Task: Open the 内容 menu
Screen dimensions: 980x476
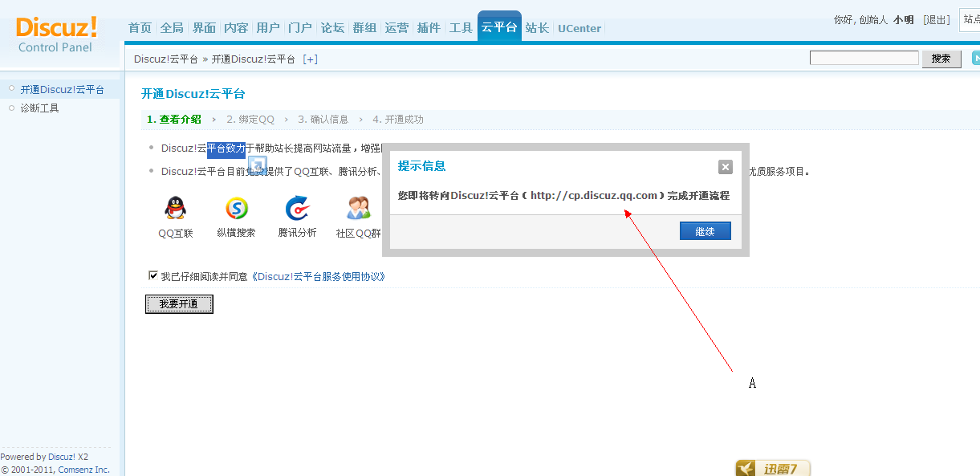Action: [236, 28]
